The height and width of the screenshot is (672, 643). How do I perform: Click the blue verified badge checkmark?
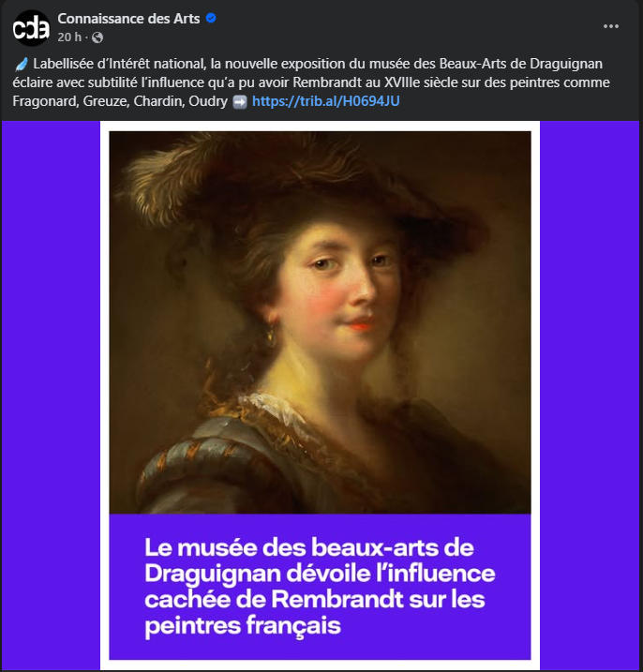tap(211, 19)
